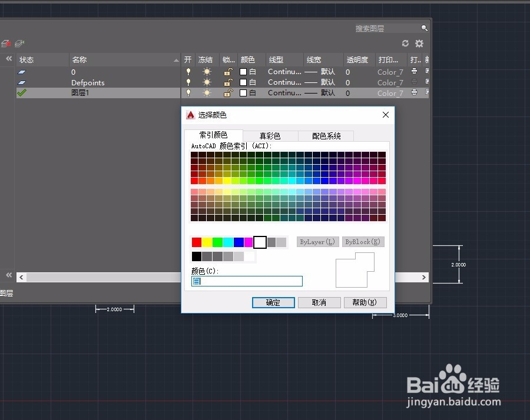Click the 冻结 column header
Screen dimensions: 530x420
(x=207, y=60)
